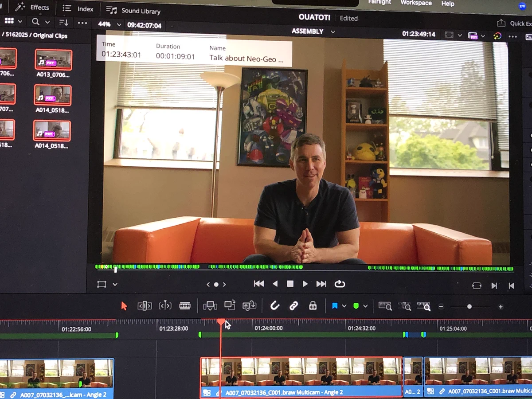The image size is (532, 399).
Task: Go to previous edit point icon
Action: [x=511, y=286]
